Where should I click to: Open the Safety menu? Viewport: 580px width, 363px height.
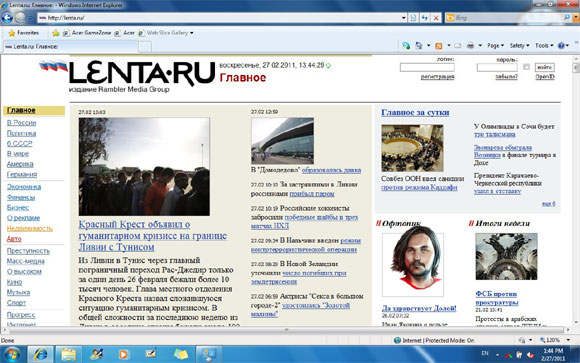click(519, 46)
